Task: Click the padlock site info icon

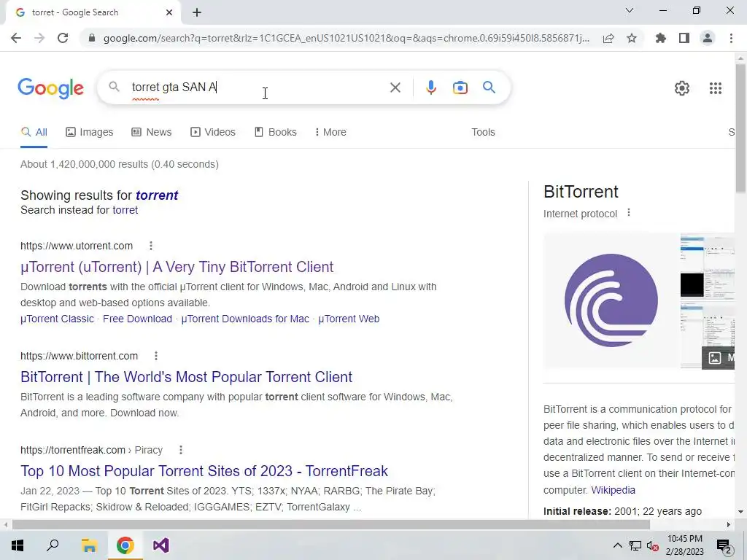Action: [92, 38]
